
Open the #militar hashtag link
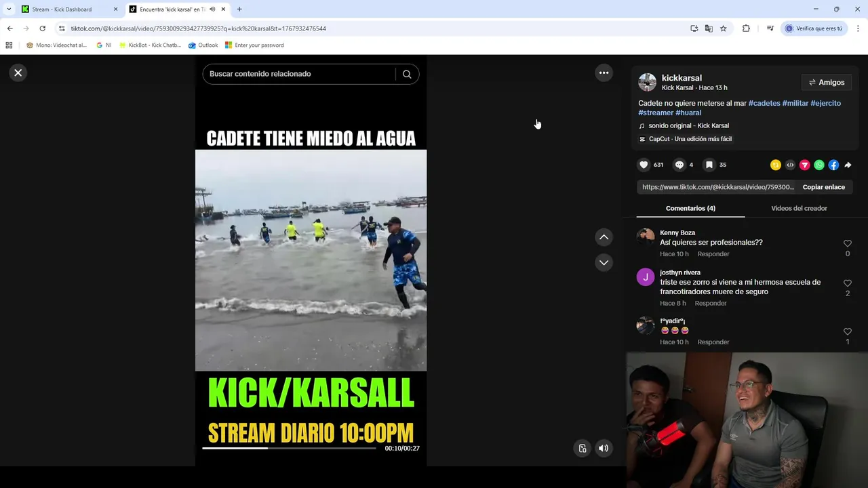[795, 103]
